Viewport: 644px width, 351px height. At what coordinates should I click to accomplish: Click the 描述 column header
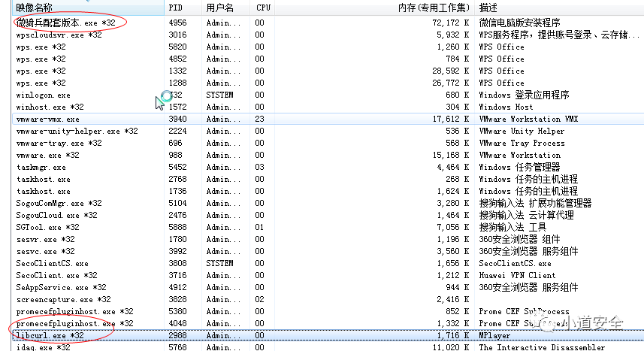tap(559, 8)
